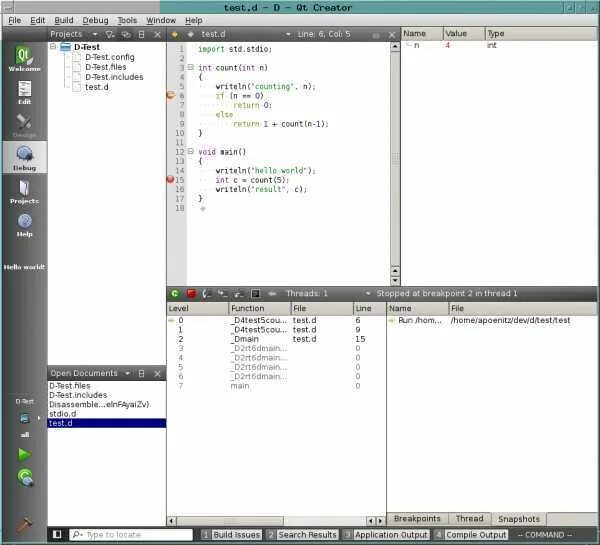Open the Application Output pane
This screenshot has width=600, height=545.
coord(386,534)
